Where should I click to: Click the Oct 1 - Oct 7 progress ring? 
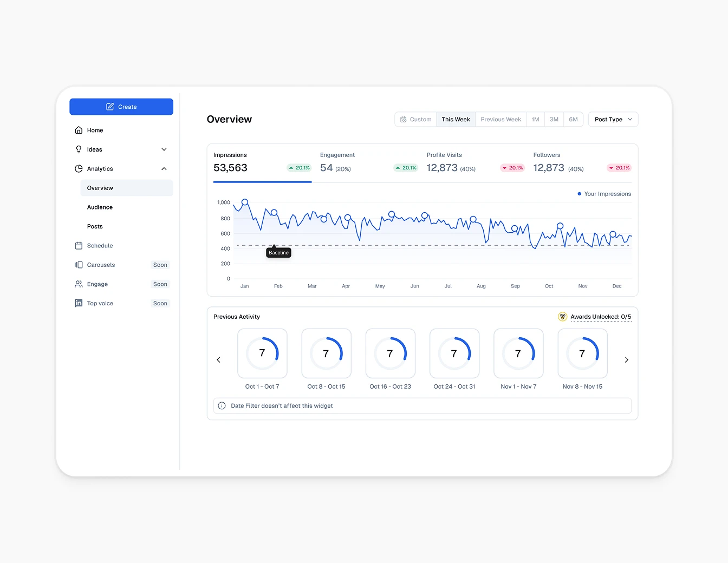click(262, 353)
